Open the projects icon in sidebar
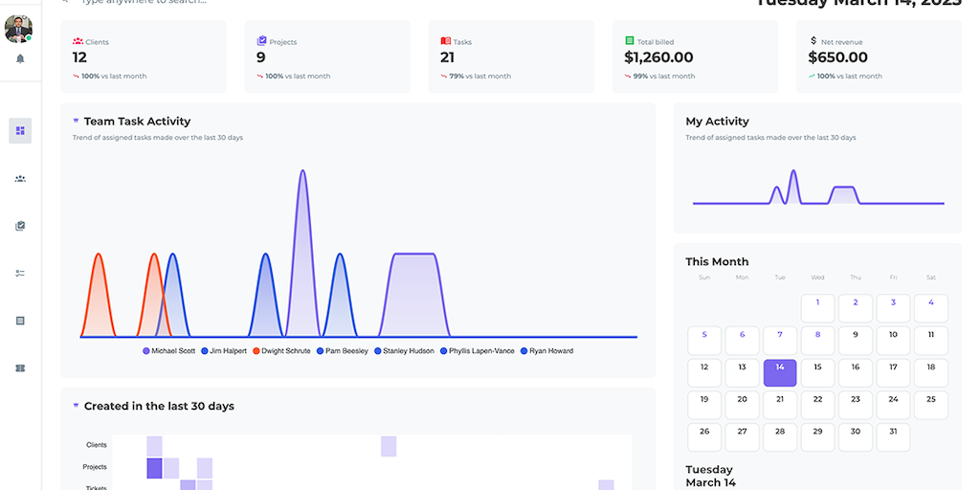The width and height of the screenshot is (980, 490). 20,226
